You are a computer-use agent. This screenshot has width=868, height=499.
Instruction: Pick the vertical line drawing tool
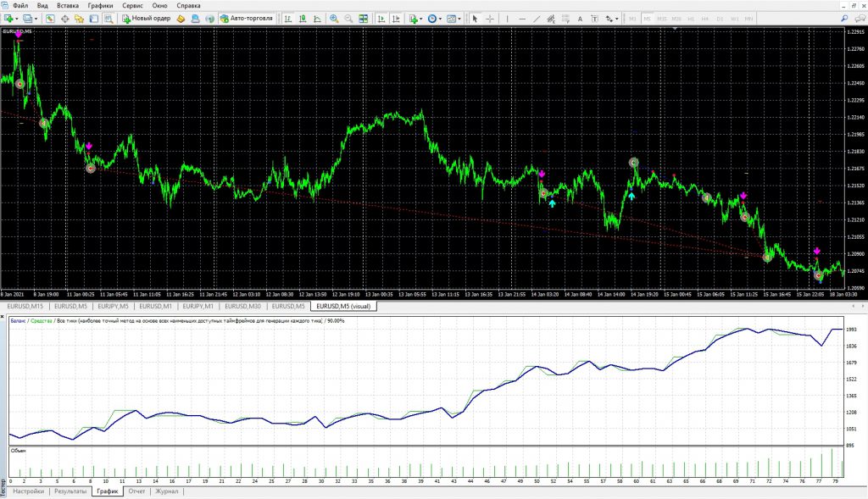pos(508,18)
